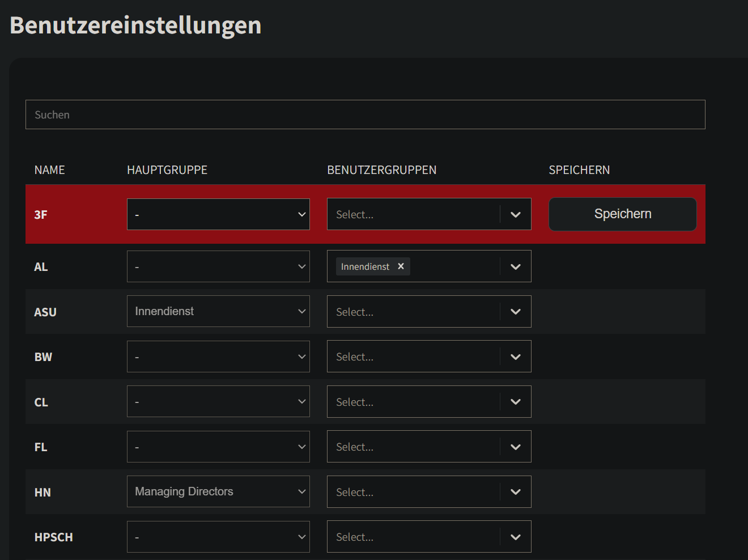
Task: Remove the Innendienst tag from AL row
Action: click(401, 266)
